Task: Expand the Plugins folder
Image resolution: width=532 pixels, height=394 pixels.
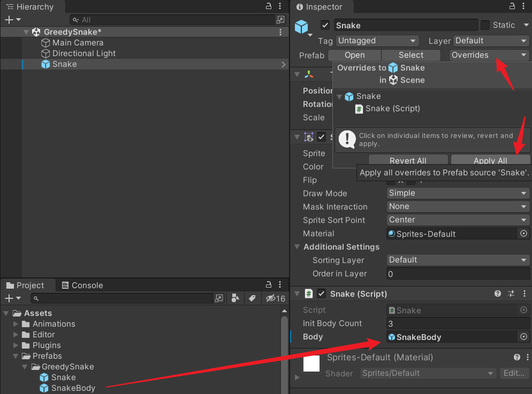Action: [x=16, y=345]
